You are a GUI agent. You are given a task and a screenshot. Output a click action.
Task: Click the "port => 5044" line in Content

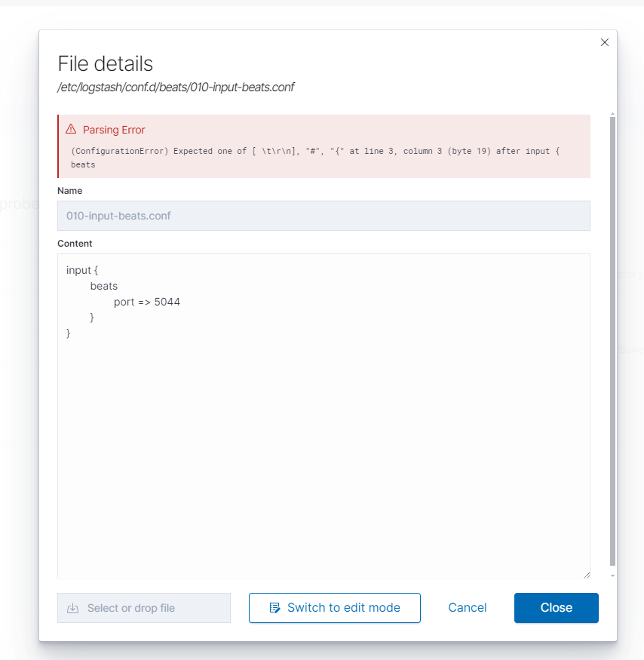point(147,302)
